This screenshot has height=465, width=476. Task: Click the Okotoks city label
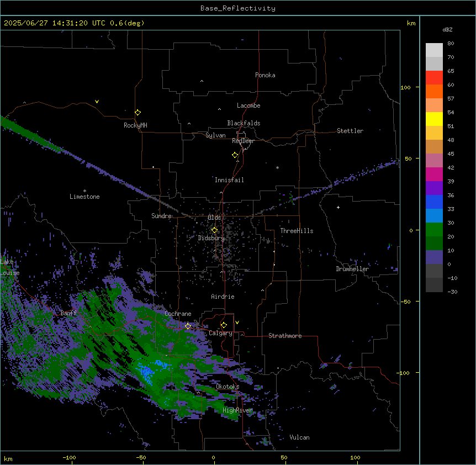click(228, 387)
